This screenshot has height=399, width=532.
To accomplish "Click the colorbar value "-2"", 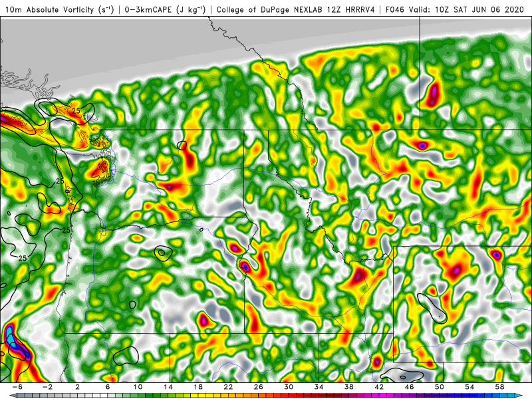I will [x=47, y=387].
